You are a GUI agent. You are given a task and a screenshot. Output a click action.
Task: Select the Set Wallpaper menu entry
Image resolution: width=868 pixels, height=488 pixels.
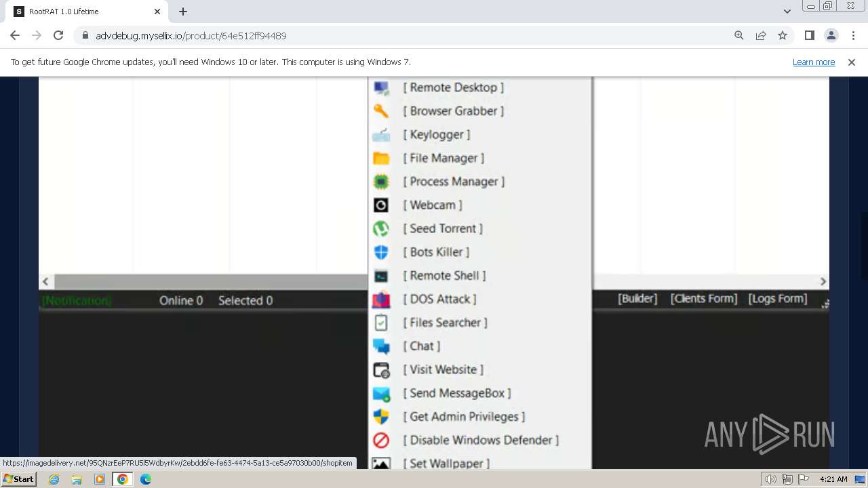click(x=446, y=464)
